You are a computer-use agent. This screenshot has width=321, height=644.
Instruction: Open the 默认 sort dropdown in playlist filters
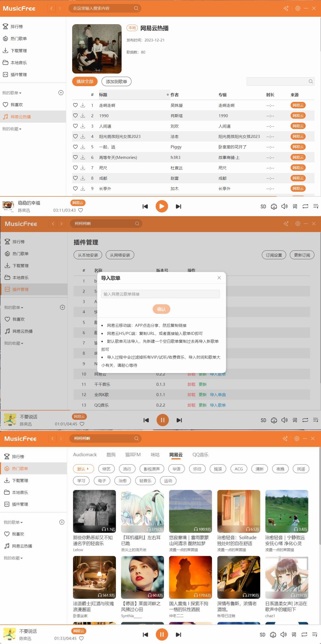pyautogui.click(x=83, y=469)
